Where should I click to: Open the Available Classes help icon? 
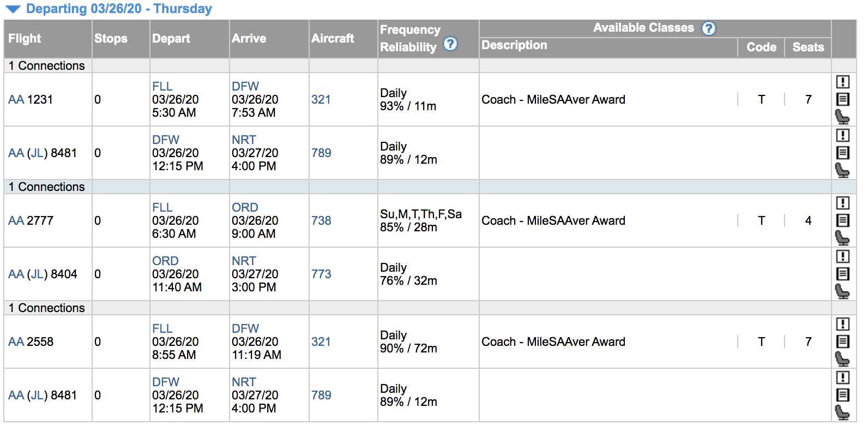(708, 28)
